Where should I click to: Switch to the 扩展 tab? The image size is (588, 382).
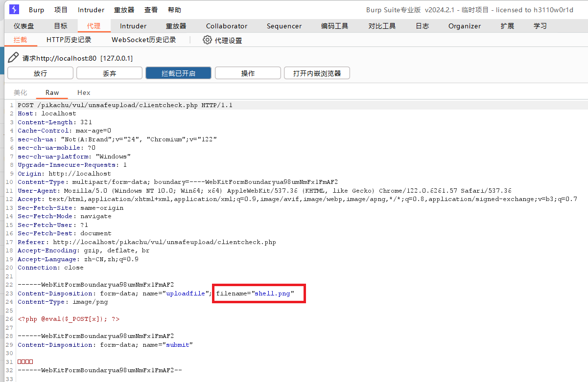507,26
